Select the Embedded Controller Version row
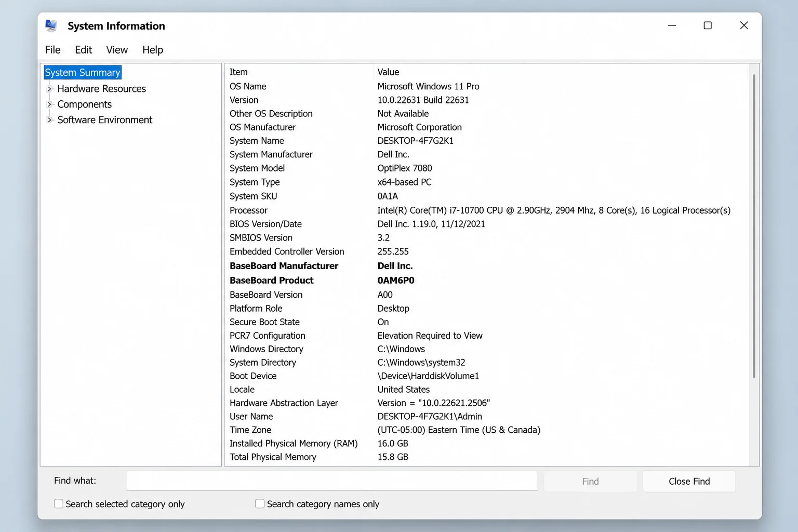This screenshot has width=798, height=532. pos(487,251)
